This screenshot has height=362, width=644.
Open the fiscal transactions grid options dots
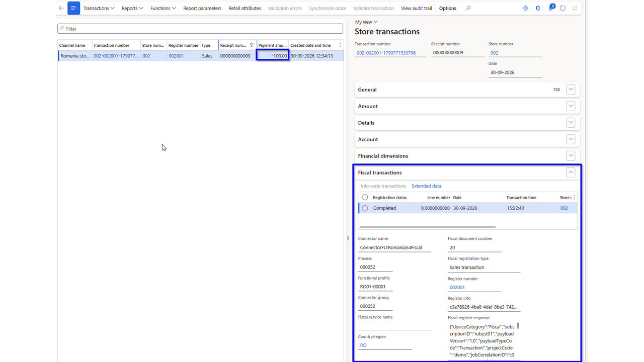[x=574, y=198]
